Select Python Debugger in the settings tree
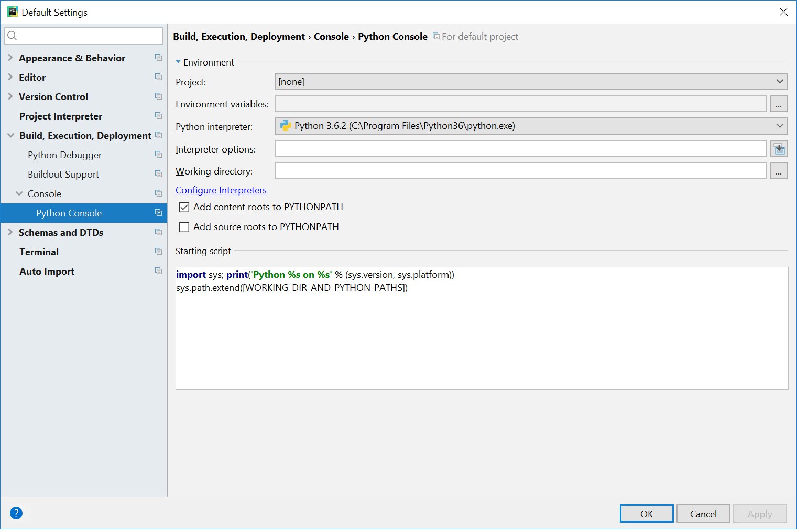This screenshot has height=532, width=797. [x=65, y=155]
